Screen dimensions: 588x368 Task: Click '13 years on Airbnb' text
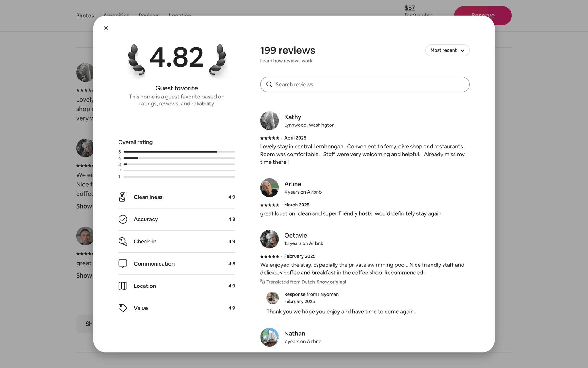(x=303, y=243)
